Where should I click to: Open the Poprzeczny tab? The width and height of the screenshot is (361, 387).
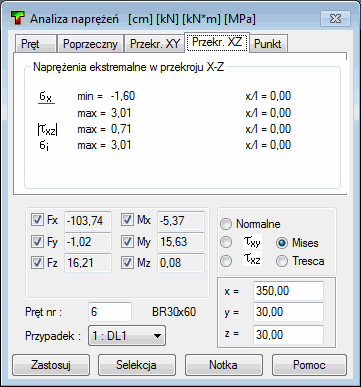90,44
